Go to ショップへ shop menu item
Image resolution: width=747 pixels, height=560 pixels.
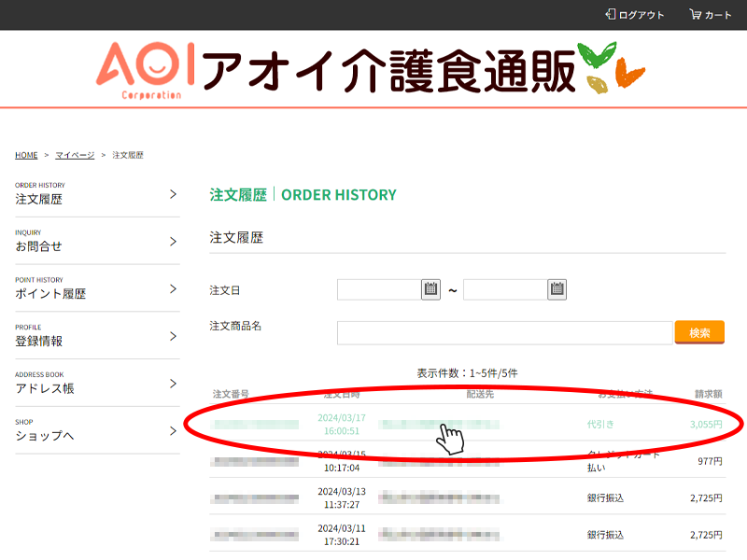(45, 436)
